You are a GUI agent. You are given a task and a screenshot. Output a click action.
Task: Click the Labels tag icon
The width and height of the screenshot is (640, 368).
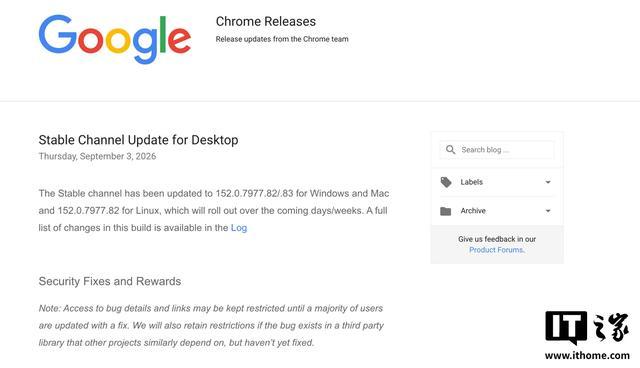446,182
